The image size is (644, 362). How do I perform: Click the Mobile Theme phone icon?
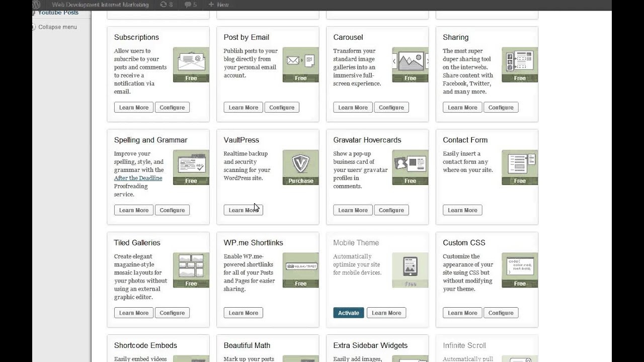pos(411,270)
